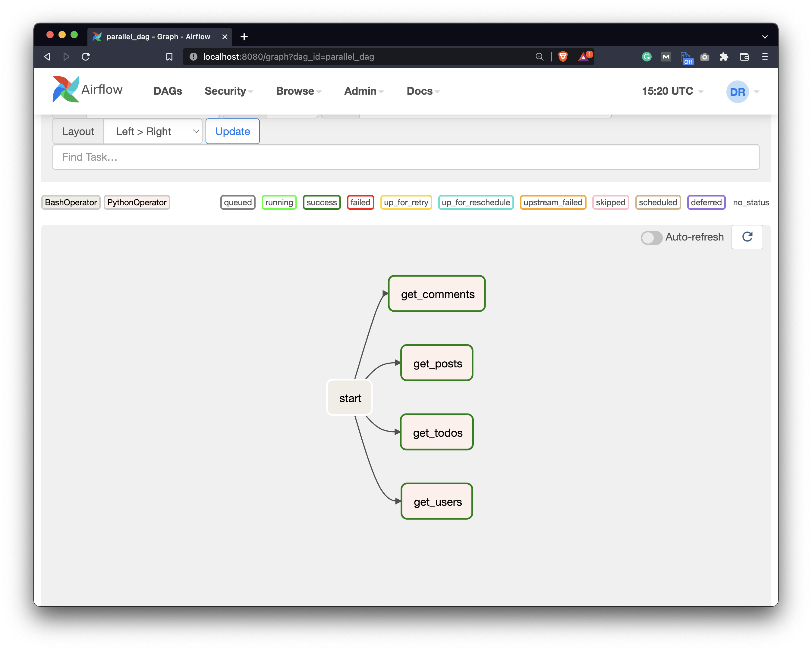Screen dimensions: 812x651
Task: Click the browser extensions puzzle icon
Action: [x=724, y=56]
